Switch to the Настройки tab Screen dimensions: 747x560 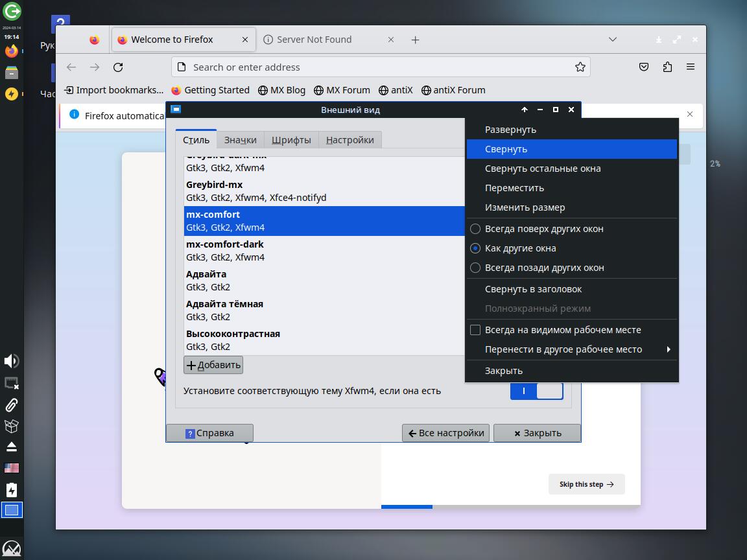click(350, 140)
